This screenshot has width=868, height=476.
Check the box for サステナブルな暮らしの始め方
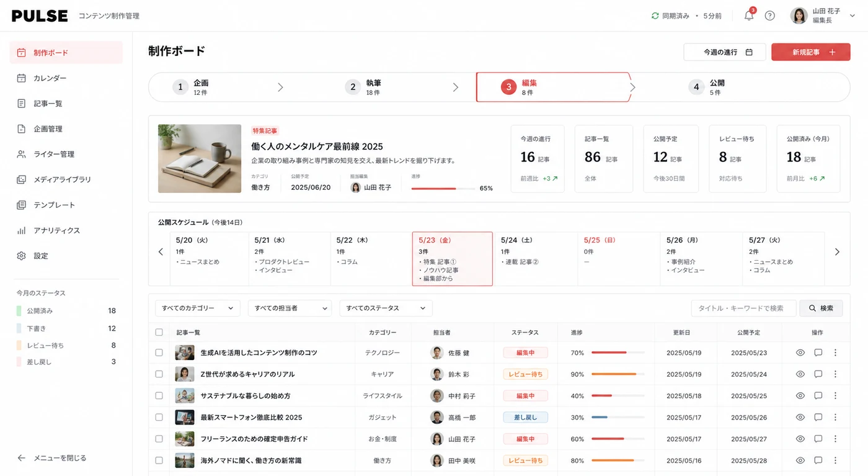point(159,395)
